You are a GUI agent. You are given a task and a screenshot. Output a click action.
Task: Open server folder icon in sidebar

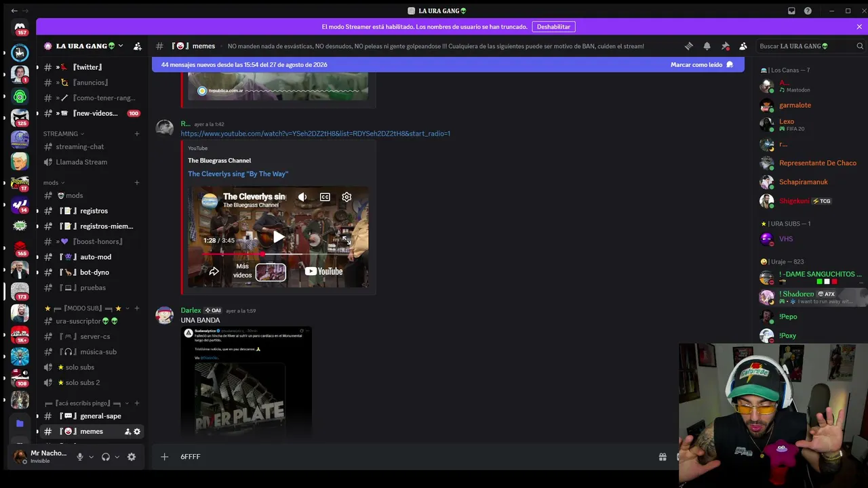(20, 424)
